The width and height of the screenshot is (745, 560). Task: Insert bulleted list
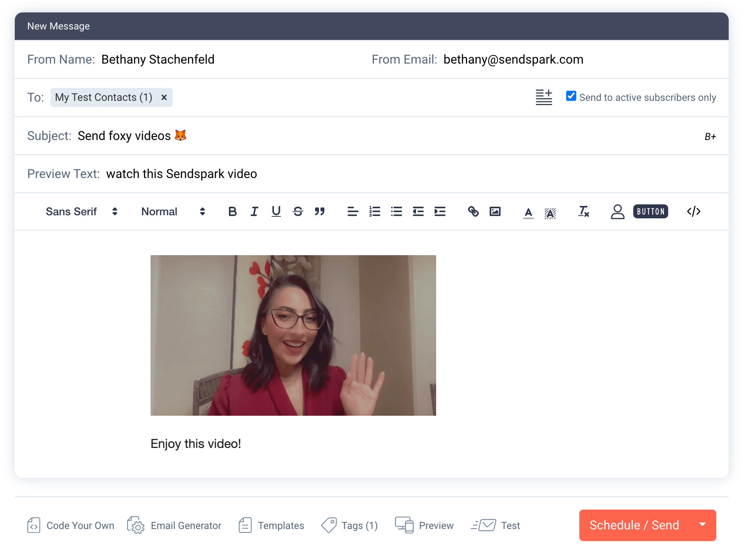coord(396,211)
